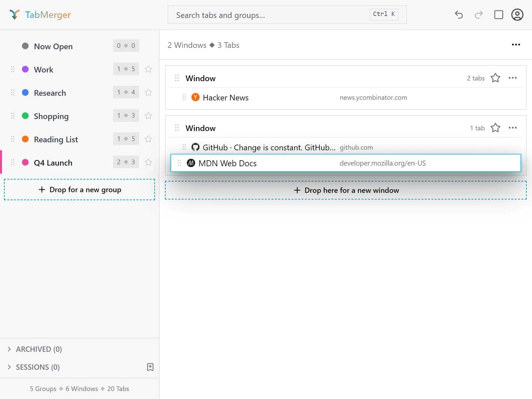Click "5 Groups" in the footer summary
The image size is (532, 399).
43,389
